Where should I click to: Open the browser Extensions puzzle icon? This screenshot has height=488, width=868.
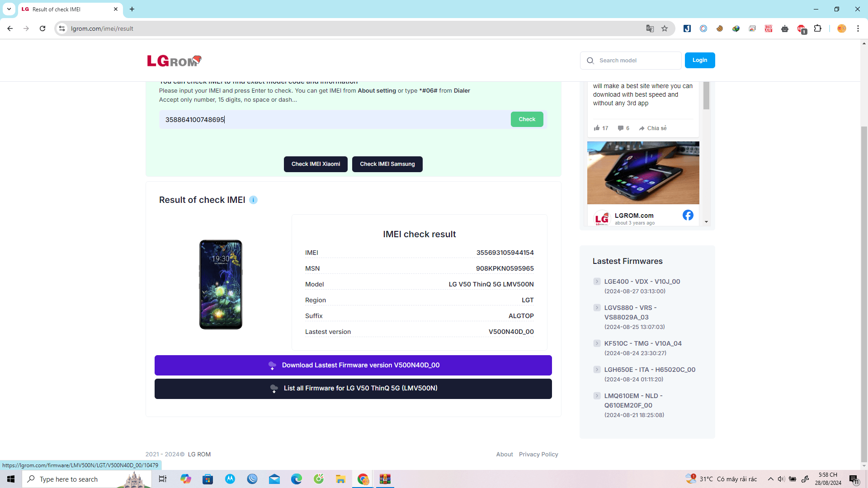coord(817,28)
